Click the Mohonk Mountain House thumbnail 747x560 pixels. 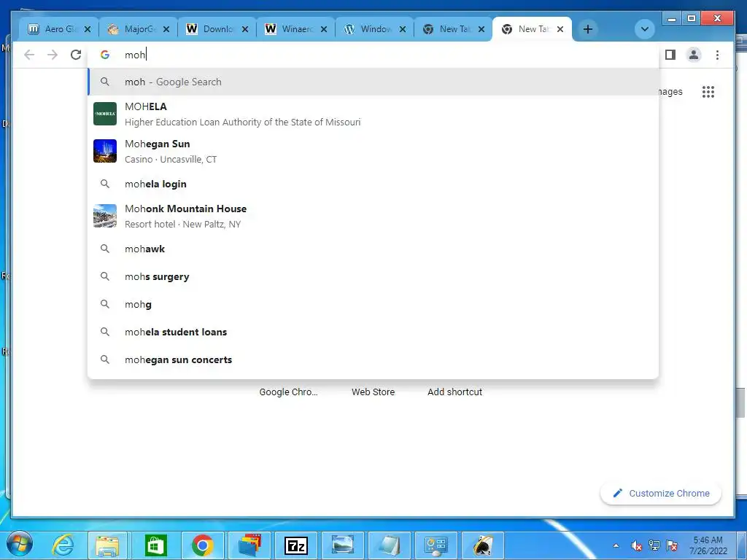105,216
